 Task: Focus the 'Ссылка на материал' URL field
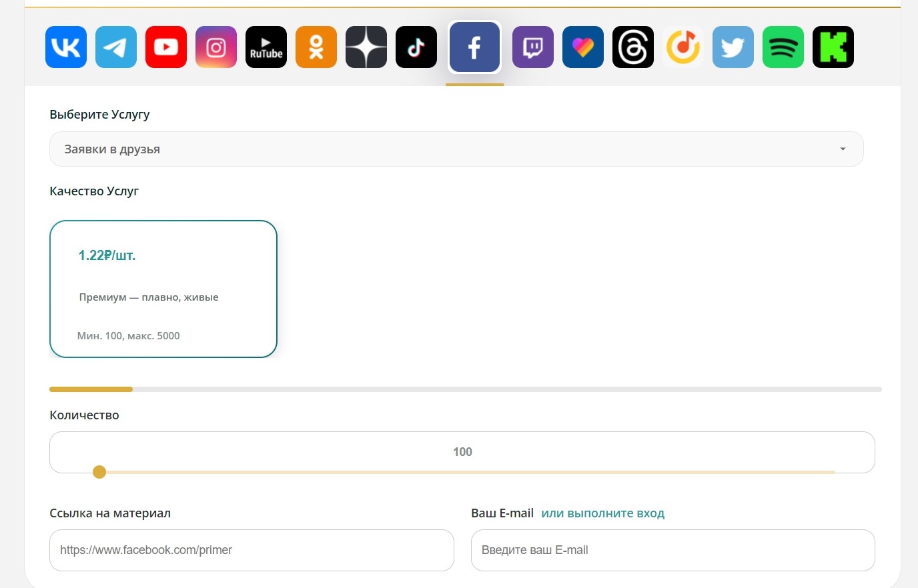[252, 550]
